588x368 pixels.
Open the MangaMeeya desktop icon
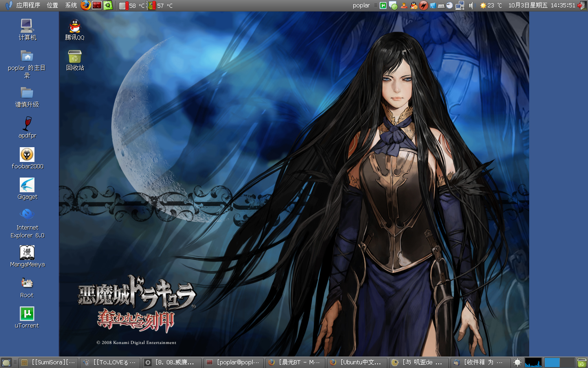(x=27, y=257)
